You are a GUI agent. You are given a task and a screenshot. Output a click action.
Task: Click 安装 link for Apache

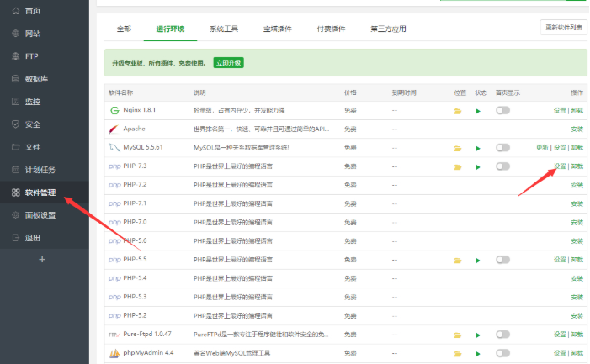pos(577,129)
